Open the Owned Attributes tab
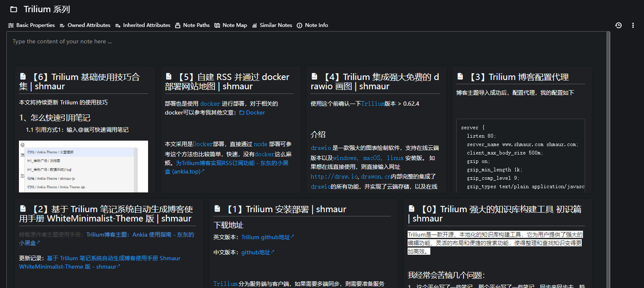Screen dimensions: 644x288 [x=85, y=25]
